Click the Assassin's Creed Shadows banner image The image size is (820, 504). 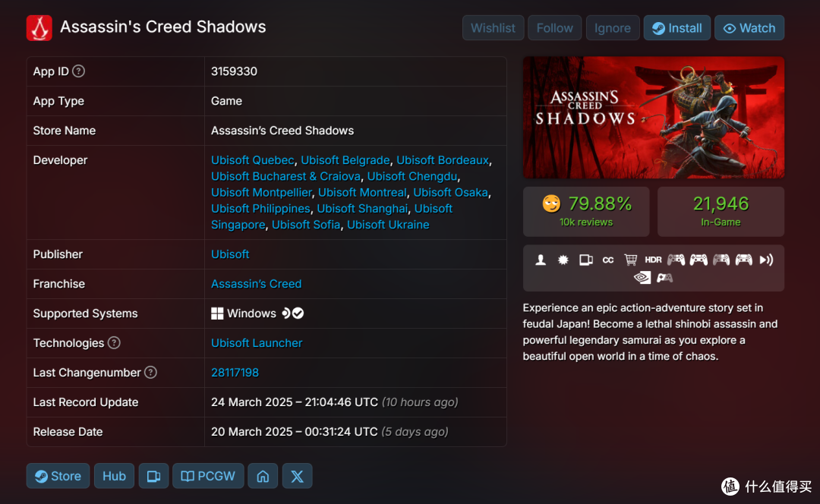pos(654,118)
